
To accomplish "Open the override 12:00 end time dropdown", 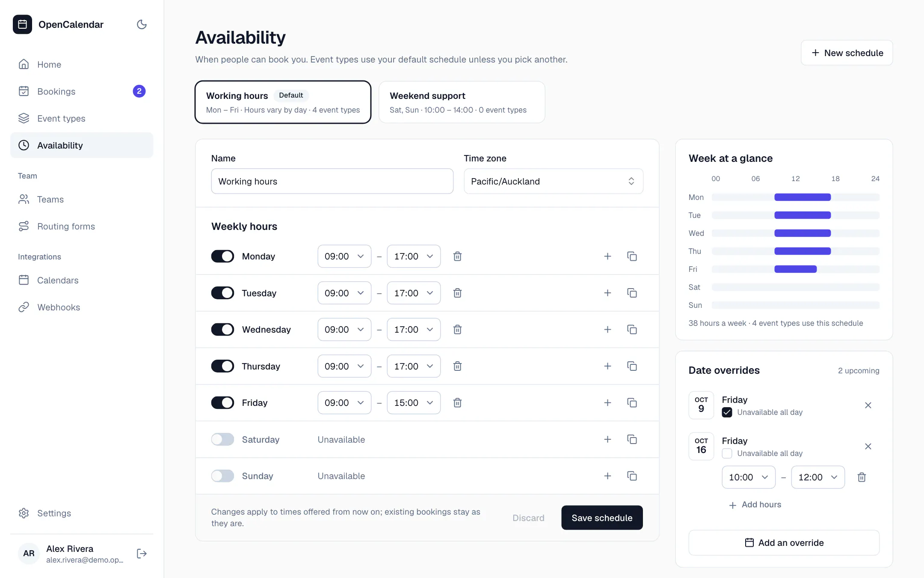I will click(818, 477).
